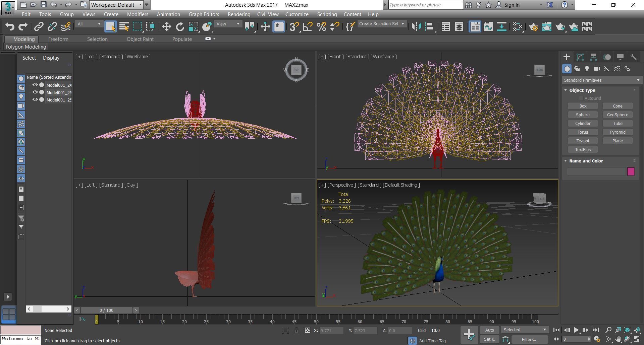Viewport: 644px width, 345px height.
Task: Click the TextPlus button
Action: 583,149
